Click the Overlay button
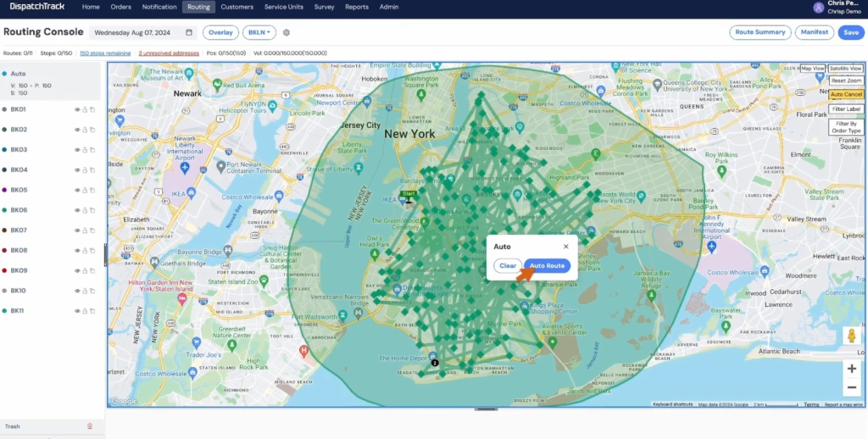The height and width of the screenshot is (439, 868). pos(220,33)
